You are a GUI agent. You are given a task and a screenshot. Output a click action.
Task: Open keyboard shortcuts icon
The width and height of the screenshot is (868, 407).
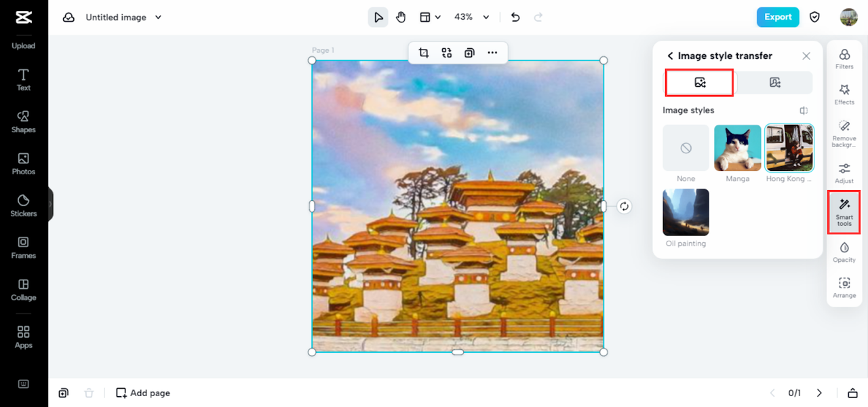click(x=24, y=384)
